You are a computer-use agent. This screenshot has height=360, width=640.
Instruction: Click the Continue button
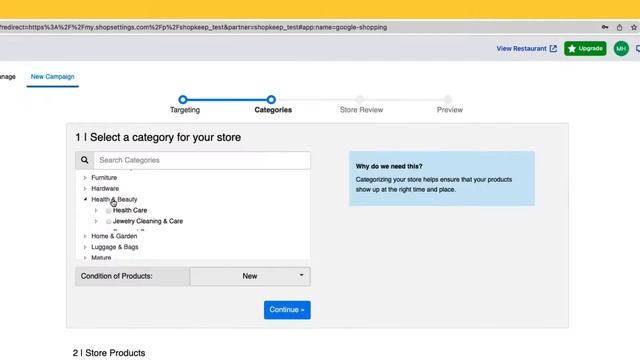287,310
